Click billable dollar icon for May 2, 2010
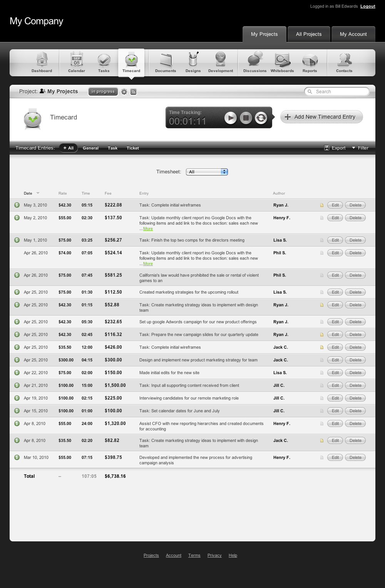 coord(17,218)
